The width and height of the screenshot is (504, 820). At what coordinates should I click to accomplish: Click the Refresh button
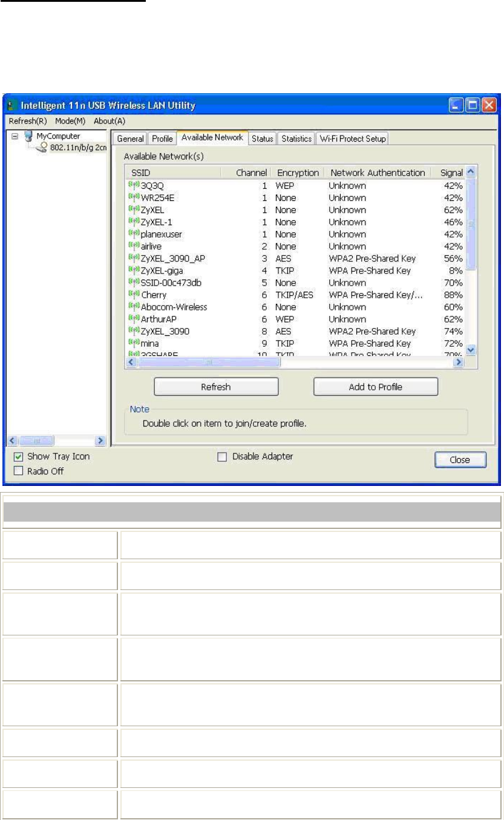(x=216, y=387)
